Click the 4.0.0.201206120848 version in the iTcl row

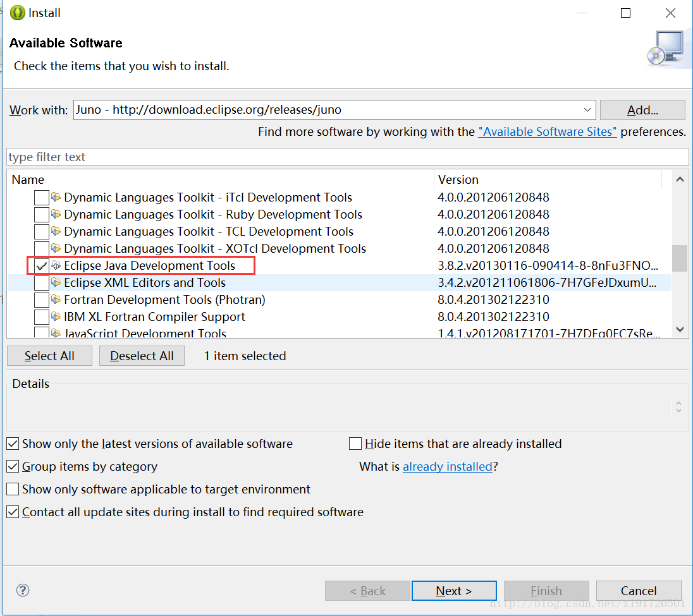coord(493,197)
